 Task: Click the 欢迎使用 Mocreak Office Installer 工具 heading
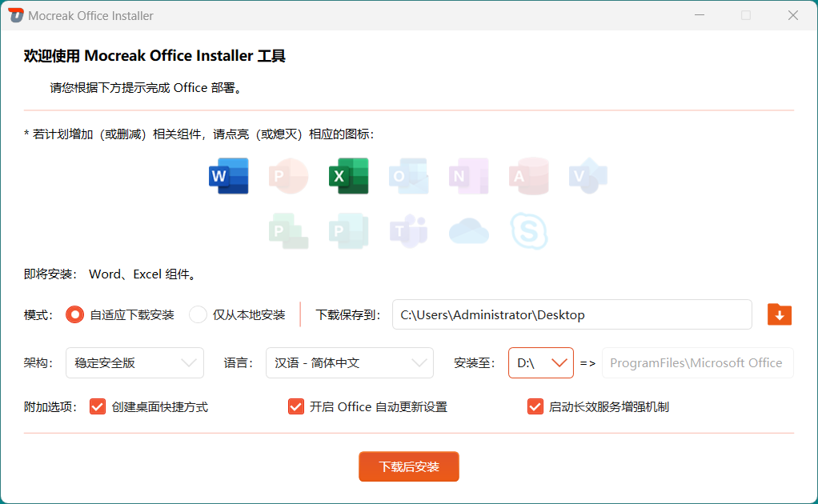154,56
